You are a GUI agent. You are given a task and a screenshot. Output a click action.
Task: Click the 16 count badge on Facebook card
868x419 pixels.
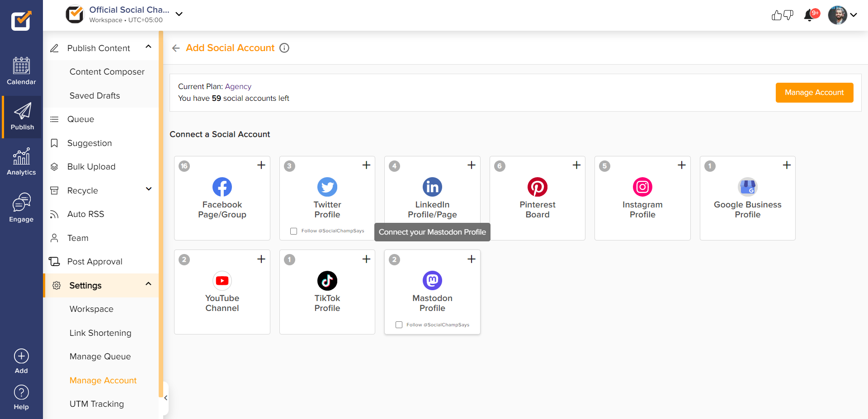click(184, 166)
